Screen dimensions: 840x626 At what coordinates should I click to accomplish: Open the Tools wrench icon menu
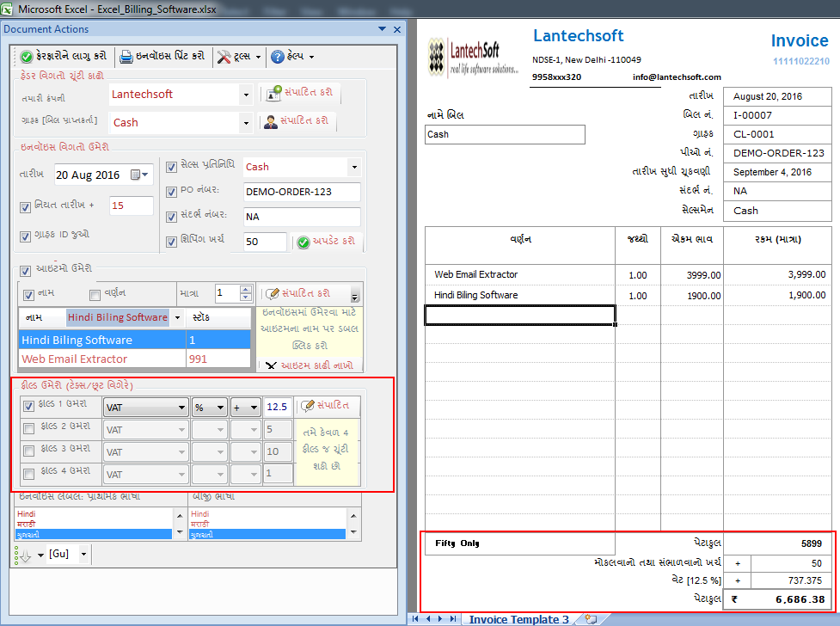coord(224,56)
